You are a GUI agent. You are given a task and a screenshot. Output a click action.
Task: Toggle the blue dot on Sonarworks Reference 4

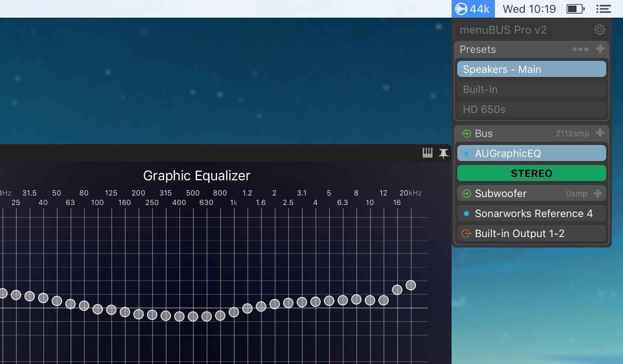pyautogui.click(x=466, y=214)
